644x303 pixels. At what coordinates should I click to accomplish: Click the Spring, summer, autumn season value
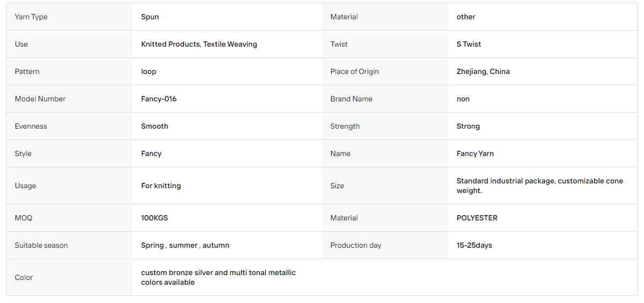point(185,245)
